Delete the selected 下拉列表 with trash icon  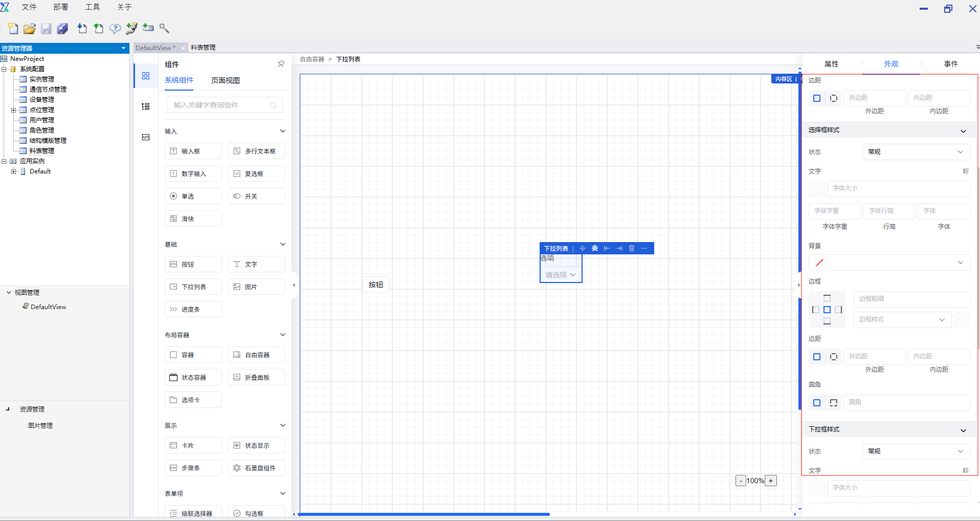point(632,248)
